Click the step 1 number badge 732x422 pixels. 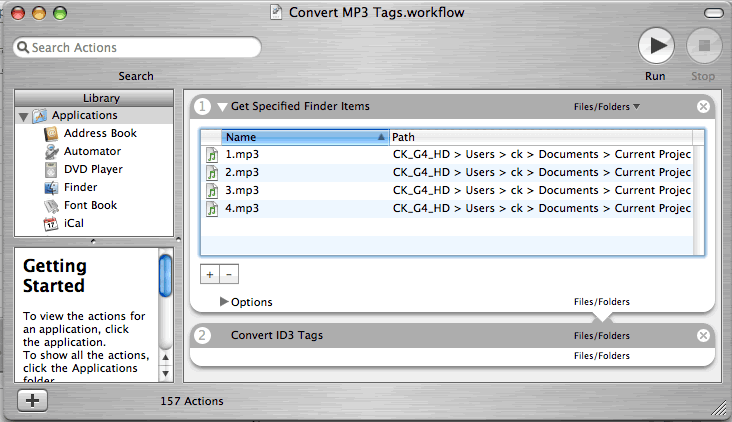click(202, 106)
